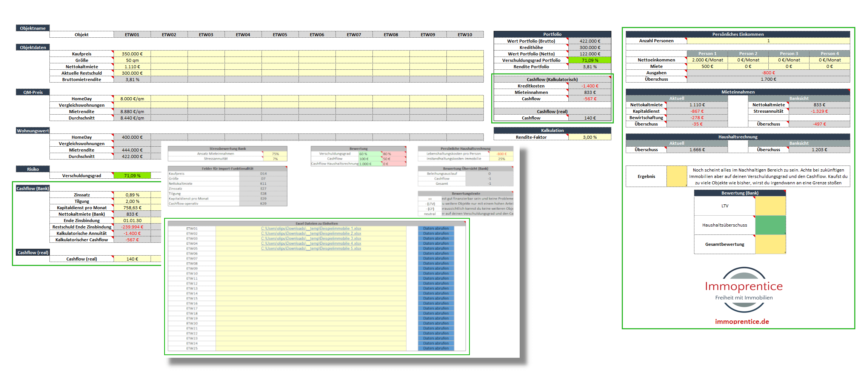This screenshot has width=868, height=377.
Task: Click the green Haushaltsüberschuss rating cell
Action: (x=770, y=225)
